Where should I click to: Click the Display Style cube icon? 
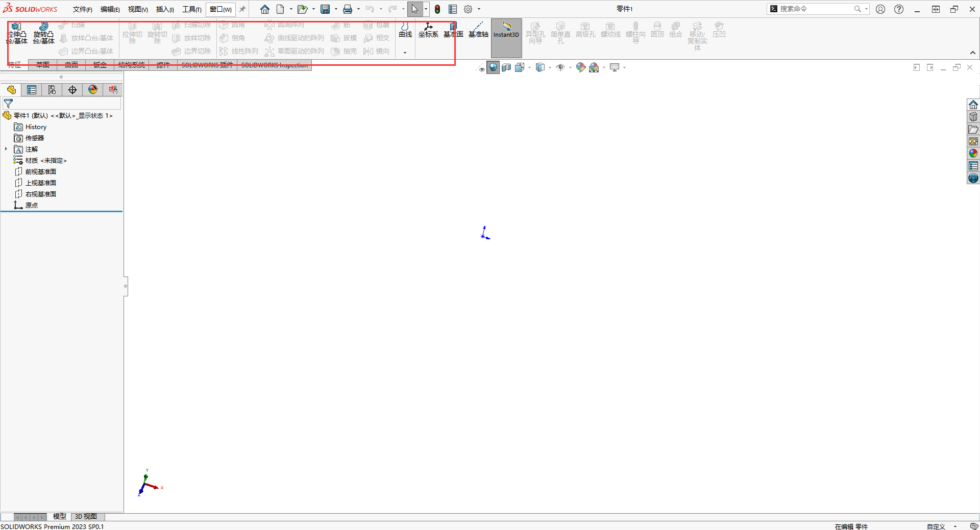[x=540, y=67]
